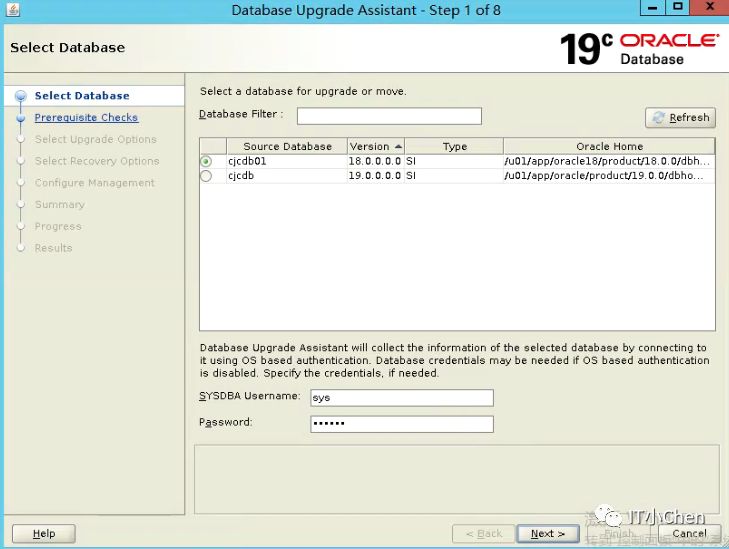729x549 pixels.
Task: Select the Select Database step
Action: pos(82,96)
